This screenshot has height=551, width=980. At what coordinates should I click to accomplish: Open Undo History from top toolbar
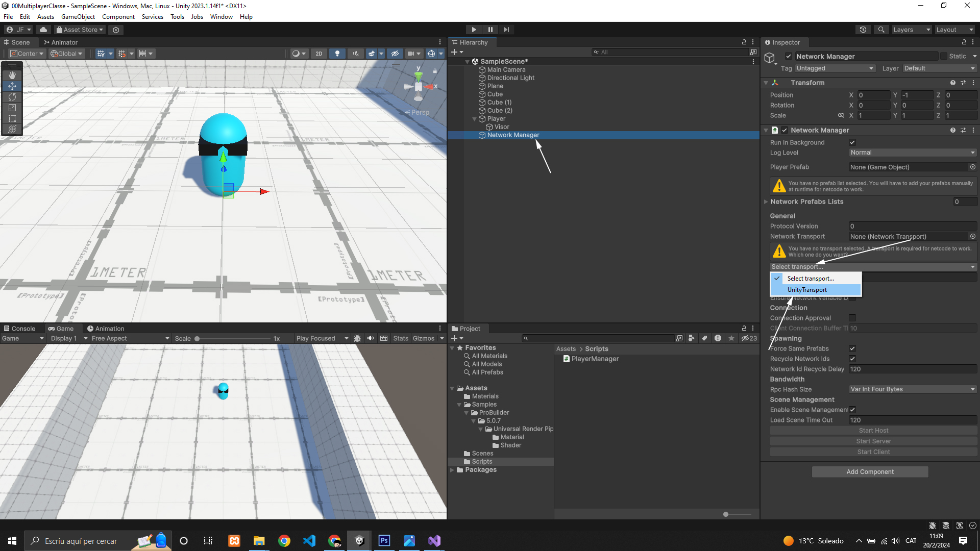click(x=863, y=30)
